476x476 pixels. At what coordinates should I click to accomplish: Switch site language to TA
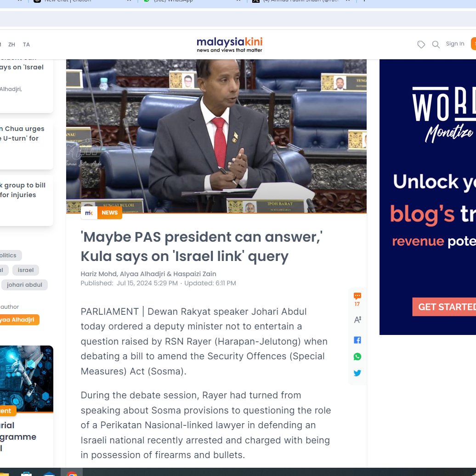coord(26,45)
